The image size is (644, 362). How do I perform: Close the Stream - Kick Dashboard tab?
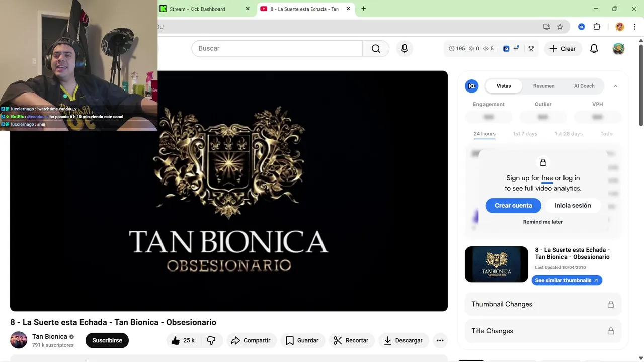(x=248, y=9)
